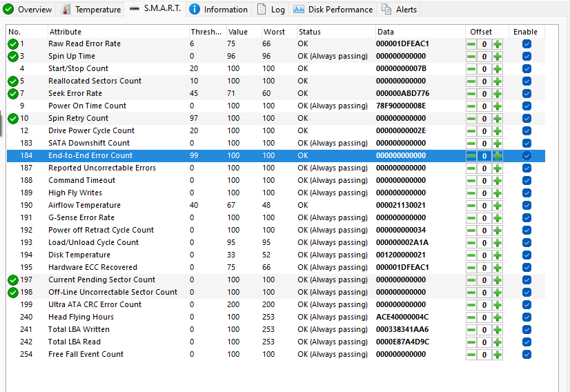570x392 pixels.
Task: Sort by the Threshold column header
Action: (206, 32)
